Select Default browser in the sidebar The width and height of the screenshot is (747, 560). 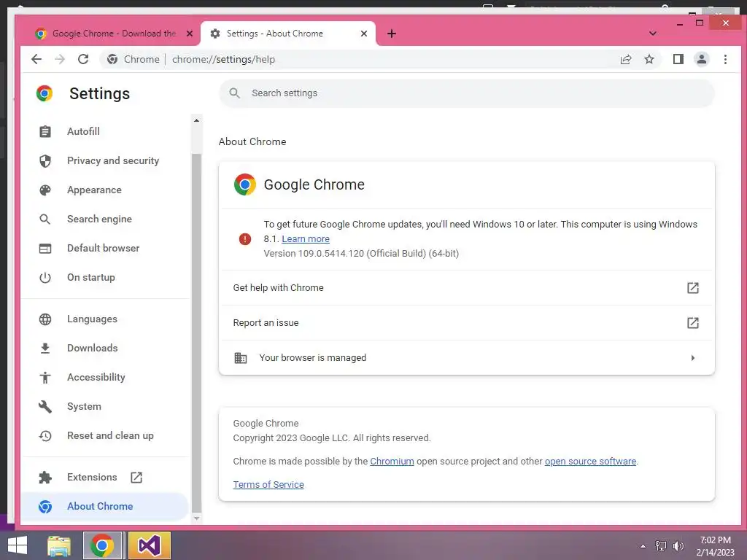coord(105,248)
